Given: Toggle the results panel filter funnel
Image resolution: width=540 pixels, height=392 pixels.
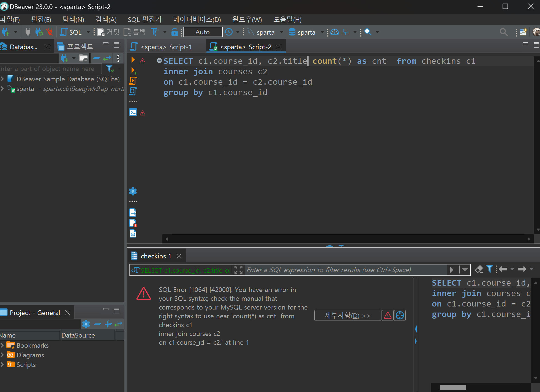Looking at the screenshot, I should coord(489,269).
